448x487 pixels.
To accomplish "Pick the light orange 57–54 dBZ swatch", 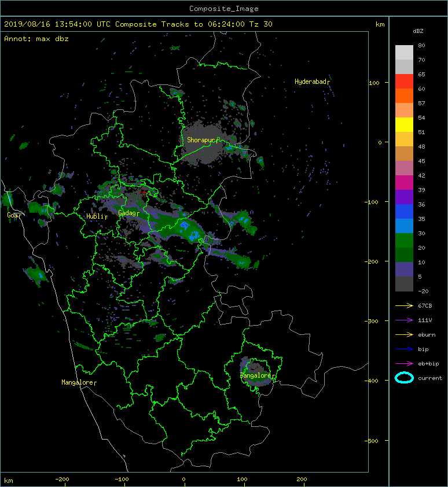I will pos(404,110).
